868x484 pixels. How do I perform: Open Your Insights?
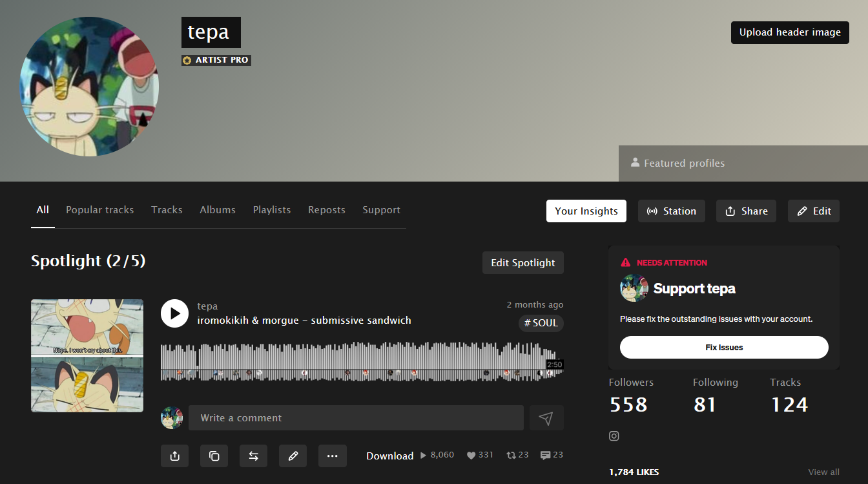[x=586, y=211]
